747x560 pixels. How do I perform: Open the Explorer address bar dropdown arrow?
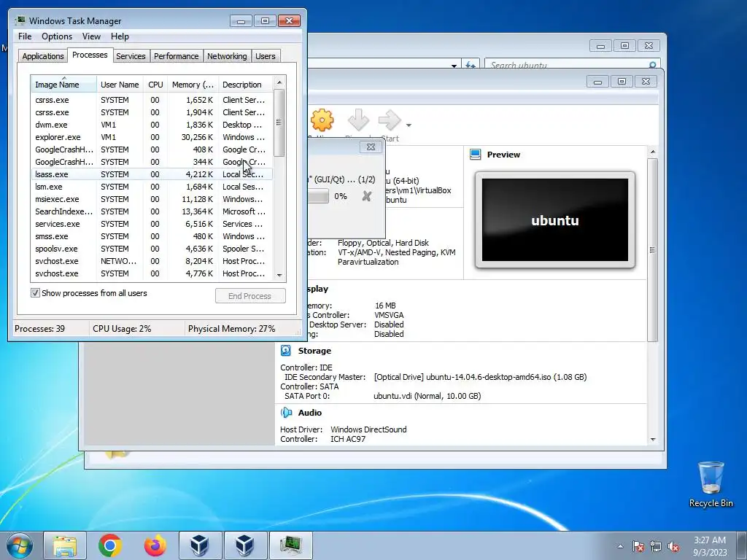454,65
